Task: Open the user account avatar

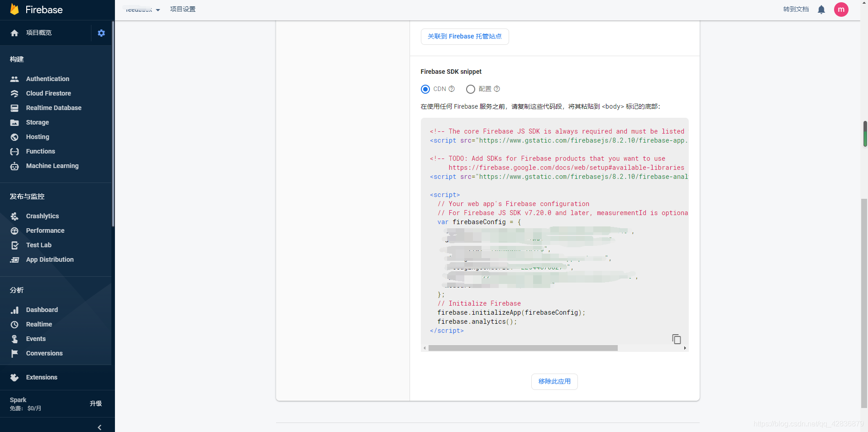Action: coord(841,10)
